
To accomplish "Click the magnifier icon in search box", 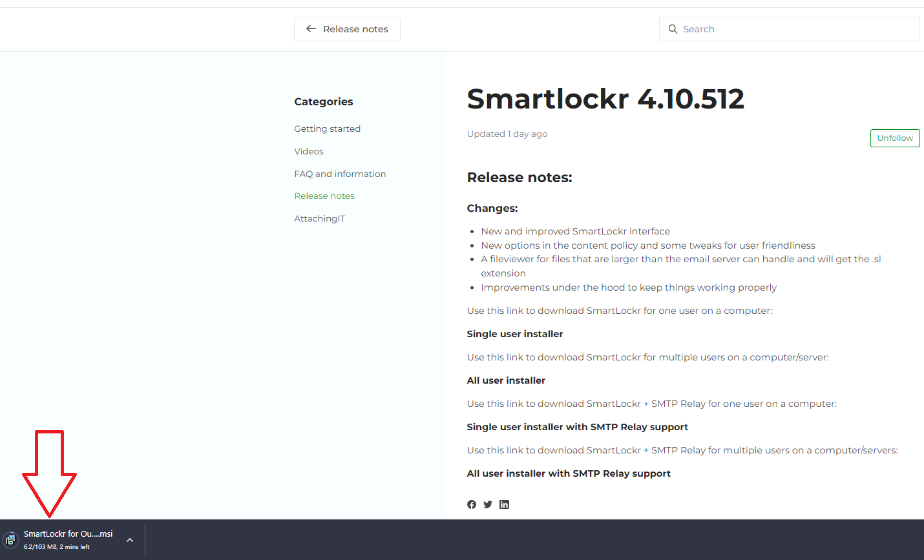I will (x=673, y=29).
